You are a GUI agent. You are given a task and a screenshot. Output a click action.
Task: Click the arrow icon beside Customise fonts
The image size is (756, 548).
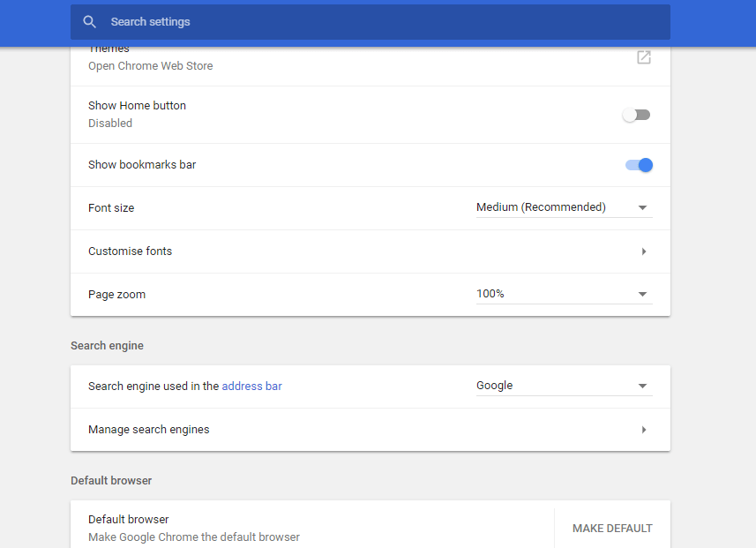point(644,251)
